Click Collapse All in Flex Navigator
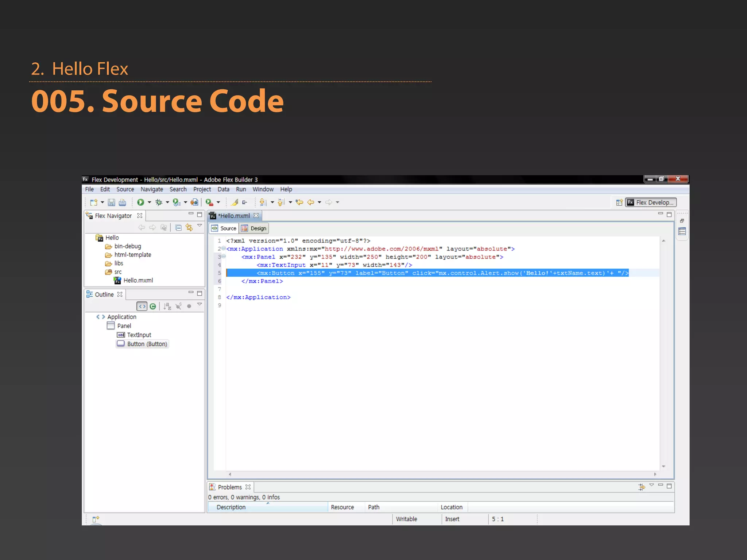 178,227
